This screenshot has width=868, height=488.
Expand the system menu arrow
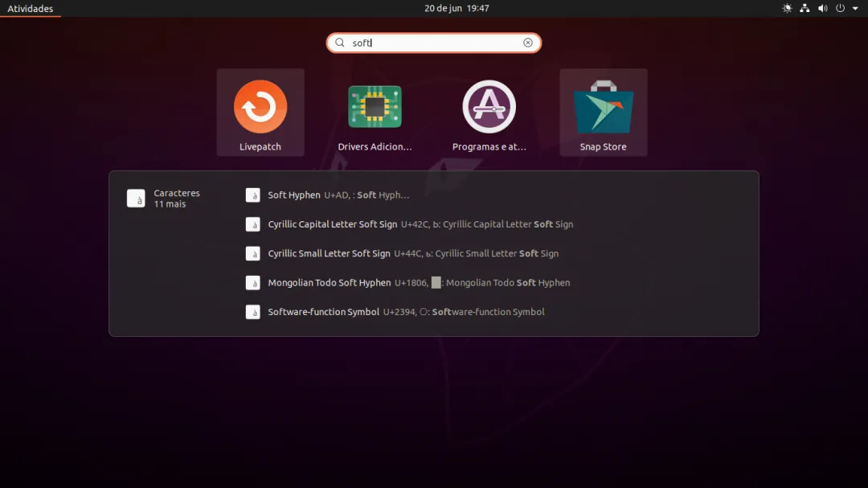pyautogui.click(x=855, y=8)
